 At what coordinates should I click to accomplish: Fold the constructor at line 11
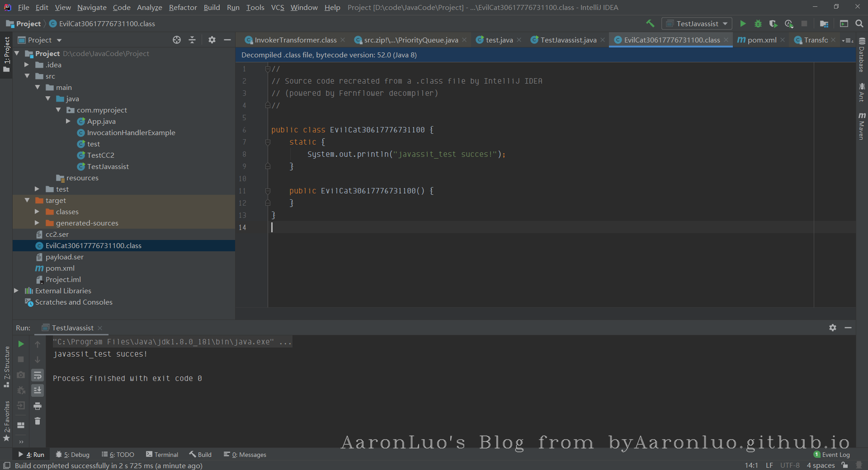268,191
